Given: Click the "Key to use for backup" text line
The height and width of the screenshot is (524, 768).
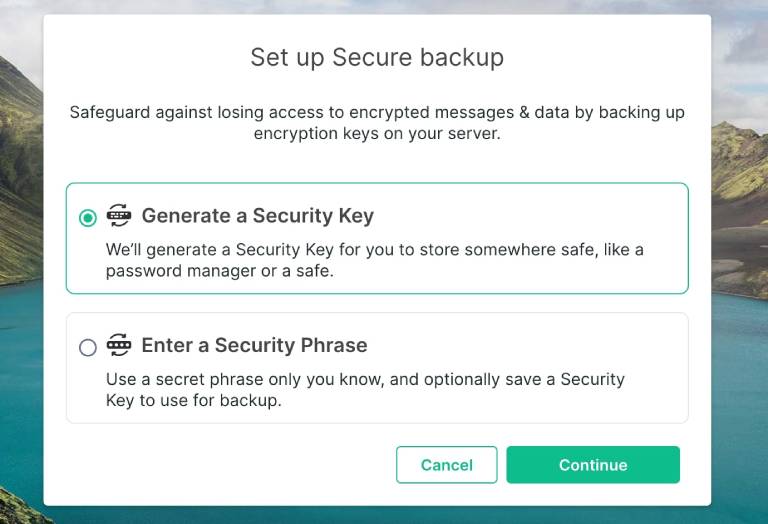Looking at the screenshot, I should (193, 401).
